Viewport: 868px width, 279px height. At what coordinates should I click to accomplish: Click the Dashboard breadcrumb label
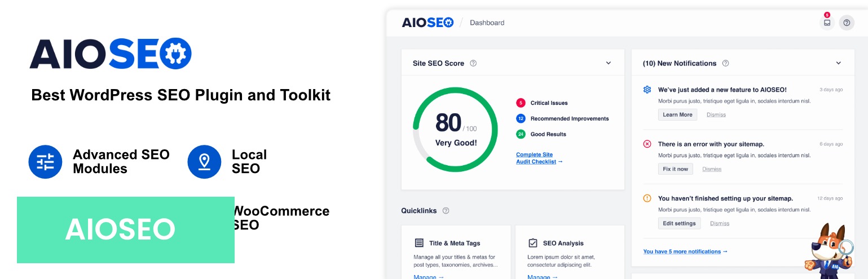pos(487,23)
